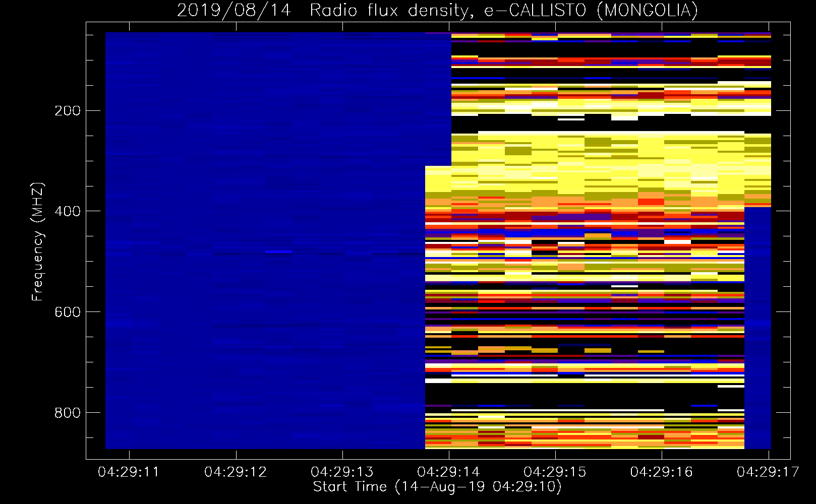Click the plot title '2019/08/14 Radio flux density'
816x504 pixels.
click(323, 11)
